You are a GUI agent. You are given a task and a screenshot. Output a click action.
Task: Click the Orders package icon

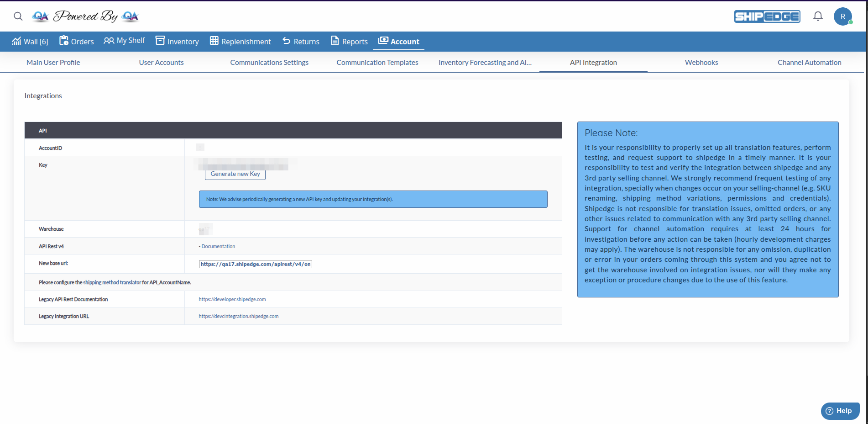tap(64, 40)
